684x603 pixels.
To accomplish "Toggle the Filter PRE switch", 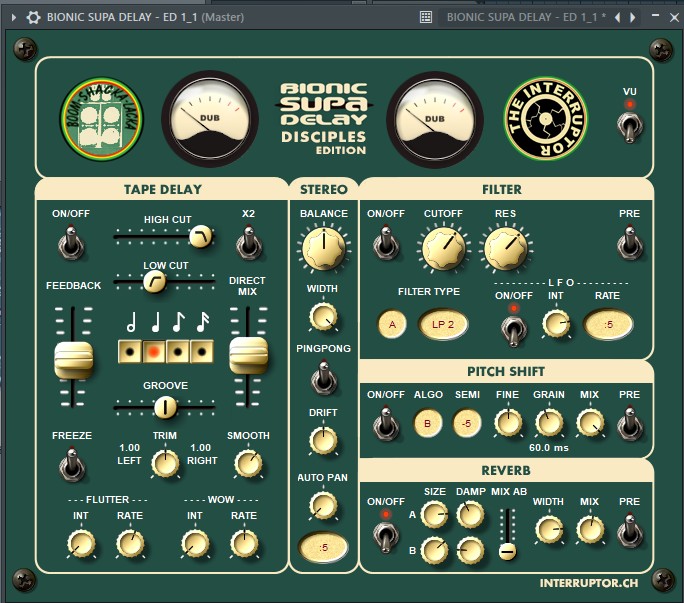I will [629, 242].
